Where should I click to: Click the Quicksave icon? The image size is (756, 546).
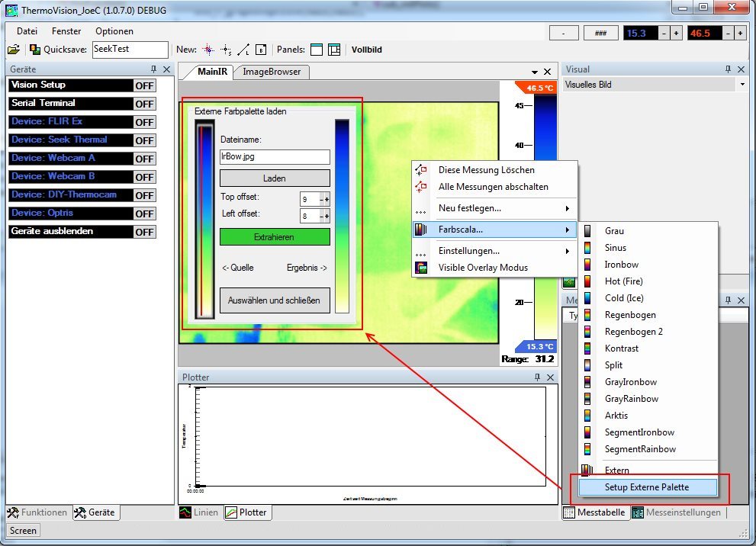35,50
